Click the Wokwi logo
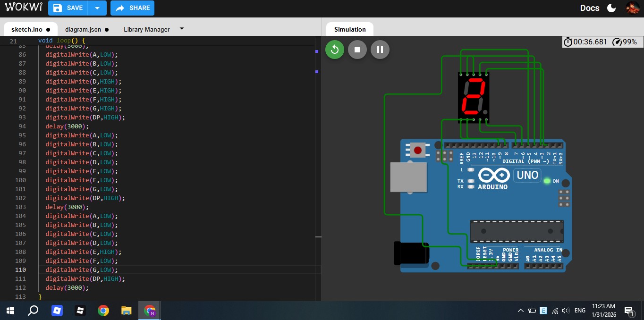Screen dimensions: 644x320 click(x=24, y=8)
